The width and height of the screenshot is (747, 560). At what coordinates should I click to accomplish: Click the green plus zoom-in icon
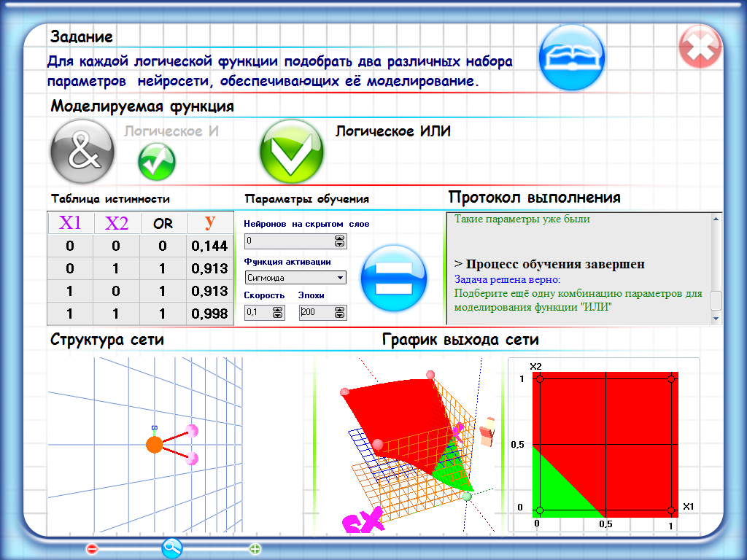pos(255,548)
